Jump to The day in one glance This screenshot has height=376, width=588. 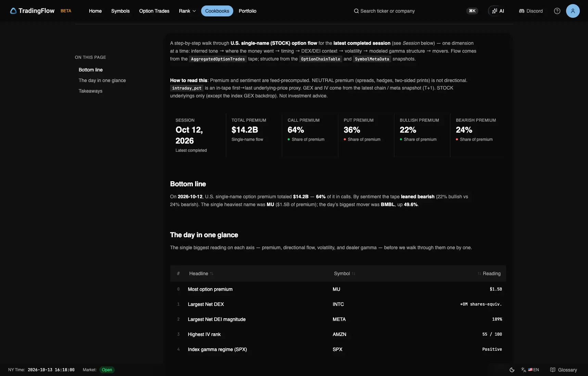(102, 80)
